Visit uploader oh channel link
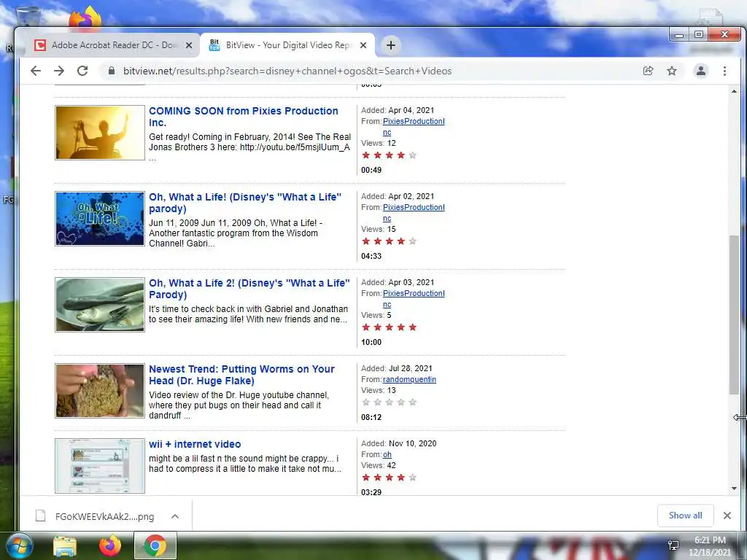The image size is (747, 560). (387, 455)
